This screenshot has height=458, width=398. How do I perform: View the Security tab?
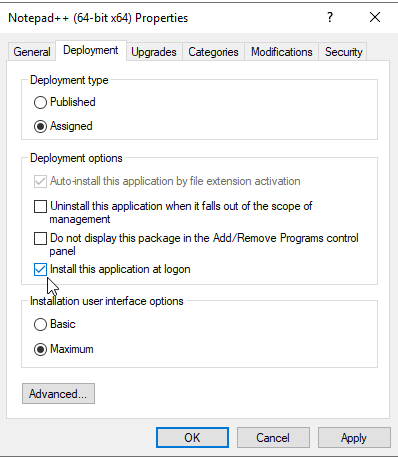(x=344, y=52)
